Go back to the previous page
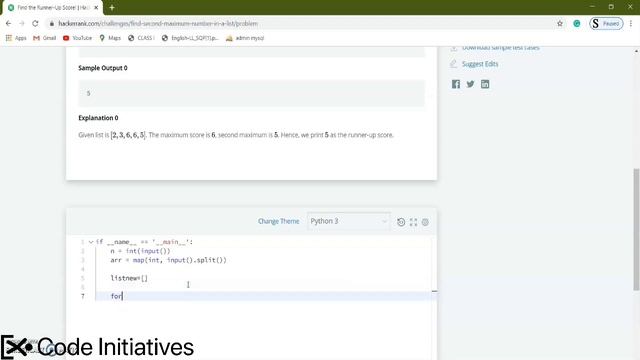Viewport: 640px width, 360px height. (x=9, y=24)
